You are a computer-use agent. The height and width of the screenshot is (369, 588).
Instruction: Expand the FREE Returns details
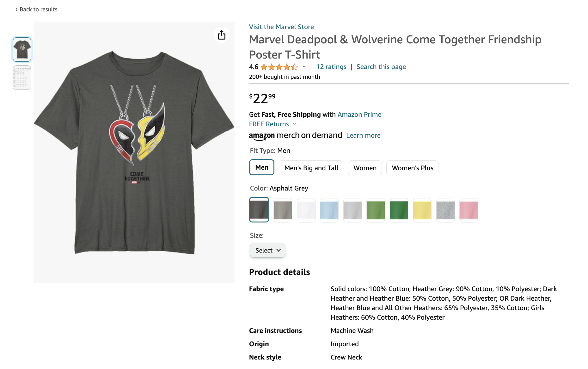tap(273, 124)
